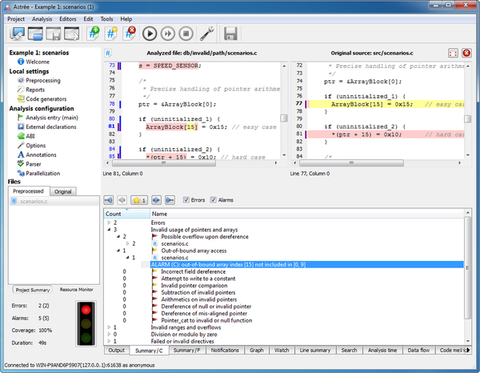Click the star findings filter button
Image resolution: width=480 pixels, height=373 pixels.
(139, 200)
